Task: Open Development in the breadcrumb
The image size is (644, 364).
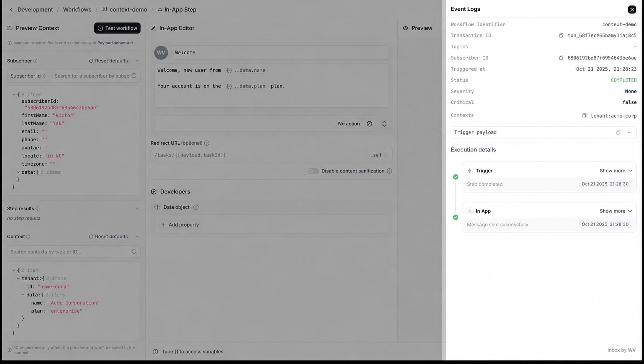Action: pyautogui.click(x=35, y=10)
